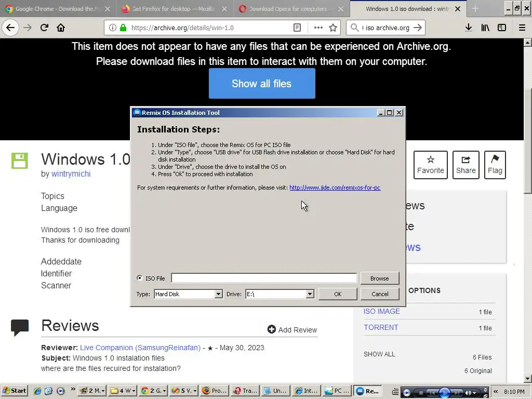Viewport: 532px width, 399px height.
Task: Close the Opera download tab
Action: 341,9
